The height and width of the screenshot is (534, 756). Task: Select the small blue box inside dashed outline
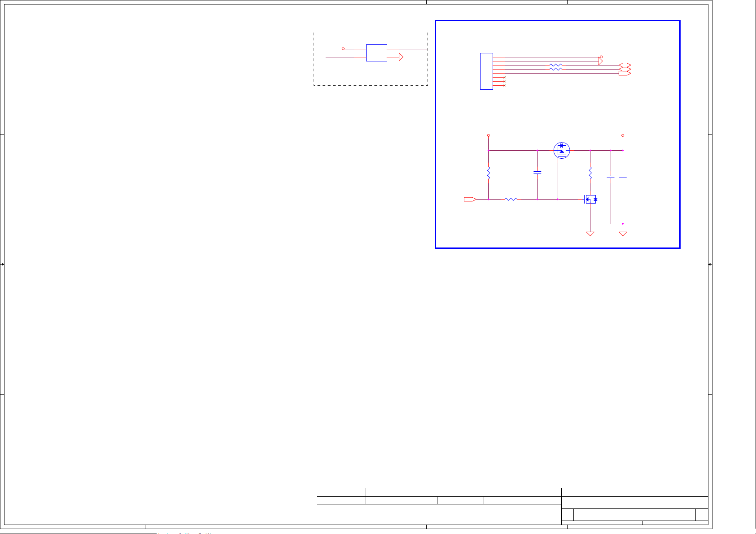coord(376,53)
